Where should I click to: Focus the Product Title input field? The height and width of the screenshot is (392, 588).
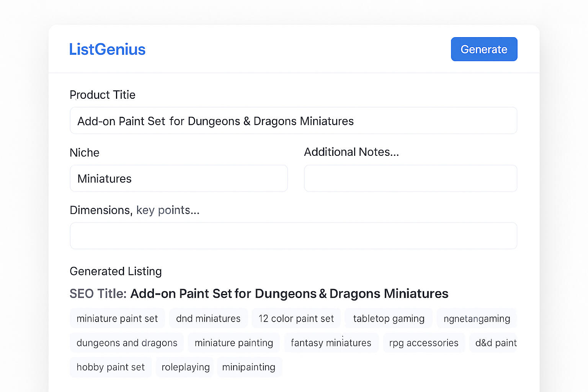coord(293,121)
